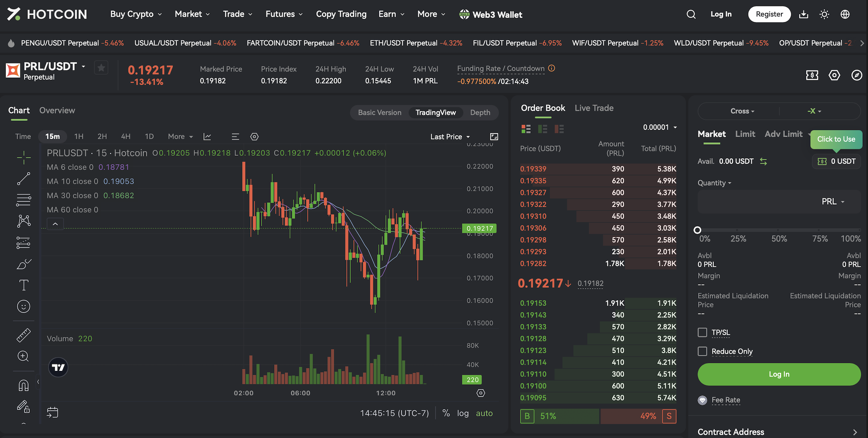Select the trend line drawing tool
This screenshot has width=868, height=438.
[x=24, y=178]
